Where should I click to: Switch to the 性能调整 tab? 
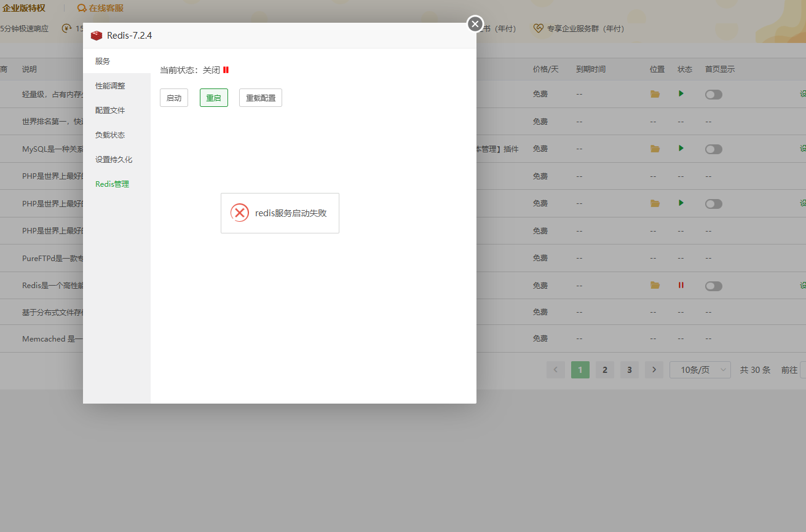point(117,85)
